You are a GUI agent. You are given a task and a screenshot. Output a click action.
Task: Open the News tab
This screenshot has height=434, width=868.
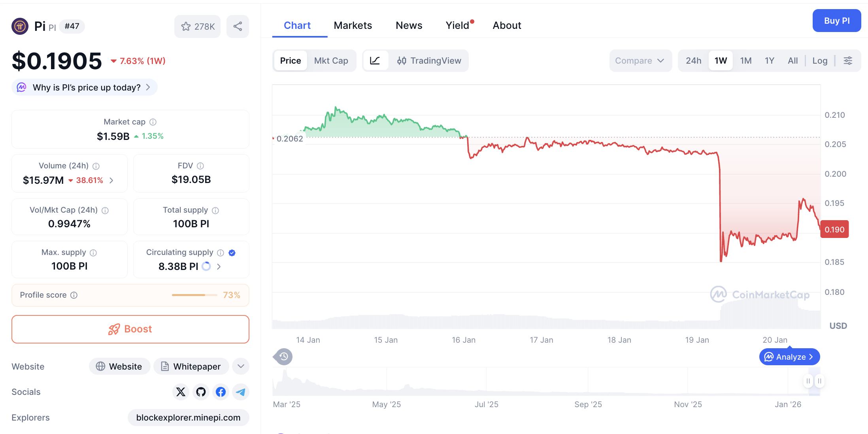tap(409, 25)
